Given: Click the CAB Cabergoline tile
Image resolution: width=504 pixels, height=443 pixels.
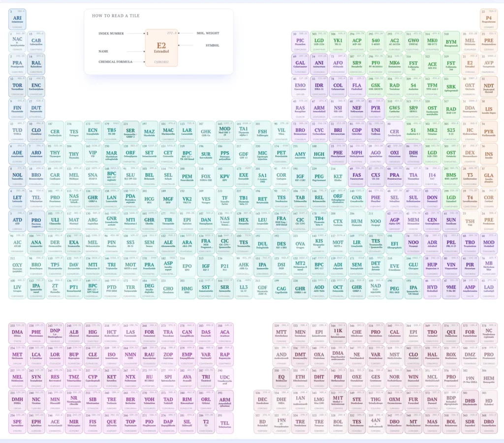Looking at the screenshot, I should 36,42.
